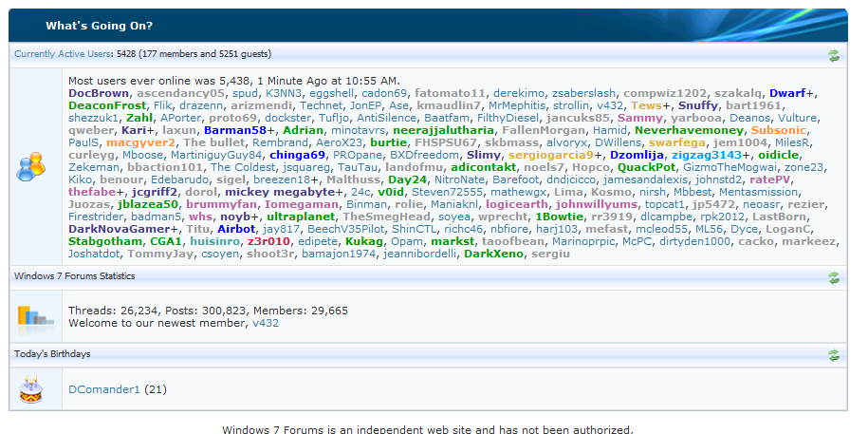
Task: Open zigzag3143's profile link
Action: click(x=707, y=155)
